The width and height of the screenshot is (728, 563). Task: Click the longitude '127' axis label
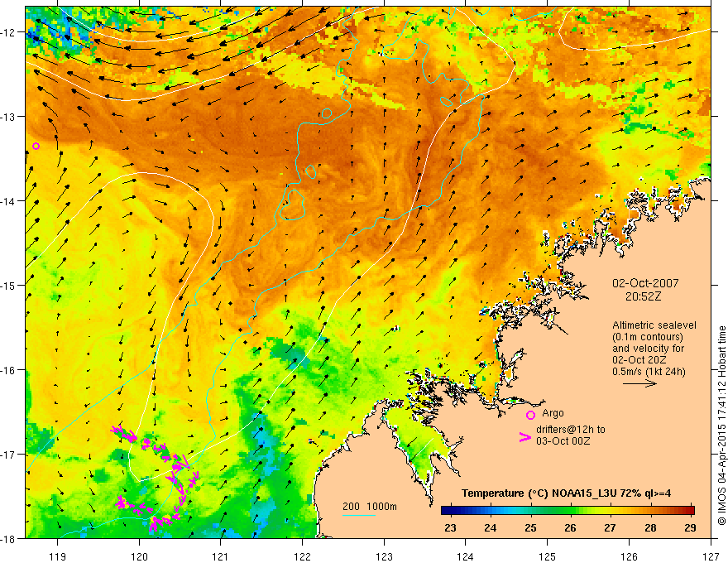711,556
